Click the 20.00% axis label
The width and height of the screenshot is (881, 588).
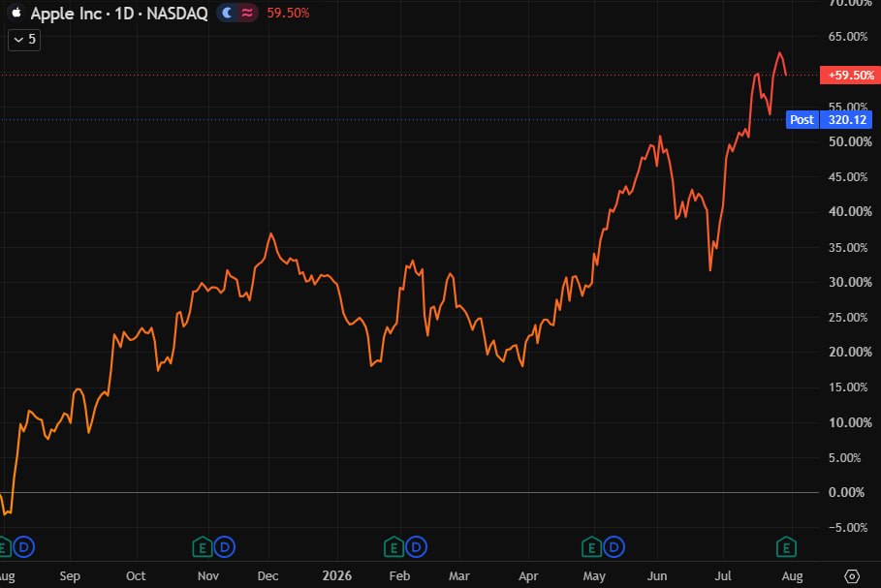[850, 353]
